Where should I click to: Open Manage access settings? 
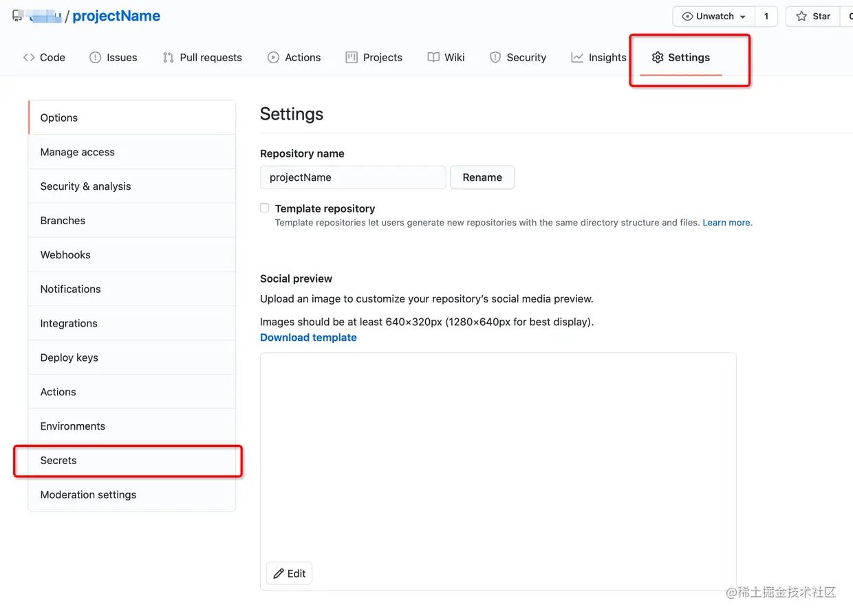click(78, 152)
